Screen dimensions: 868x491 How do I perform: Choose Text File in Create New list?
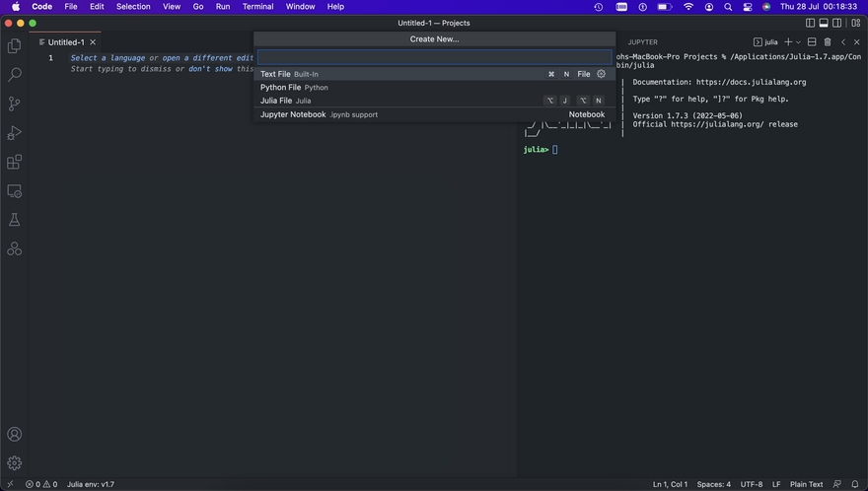(x=435, y=74)
